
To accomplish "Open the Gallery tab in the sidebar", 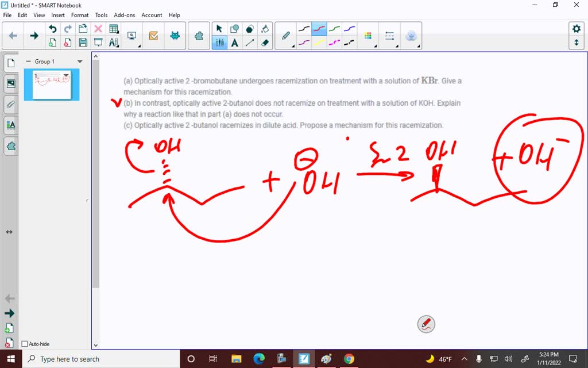I will point(11,83).
